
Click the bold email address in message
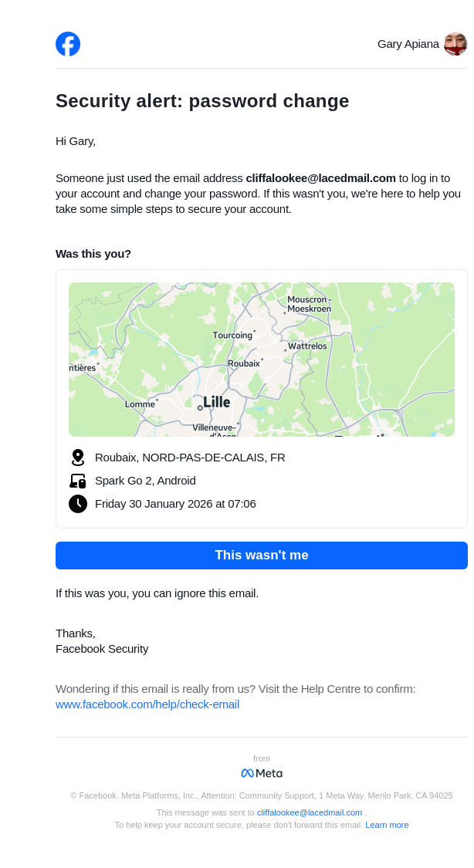320,178
